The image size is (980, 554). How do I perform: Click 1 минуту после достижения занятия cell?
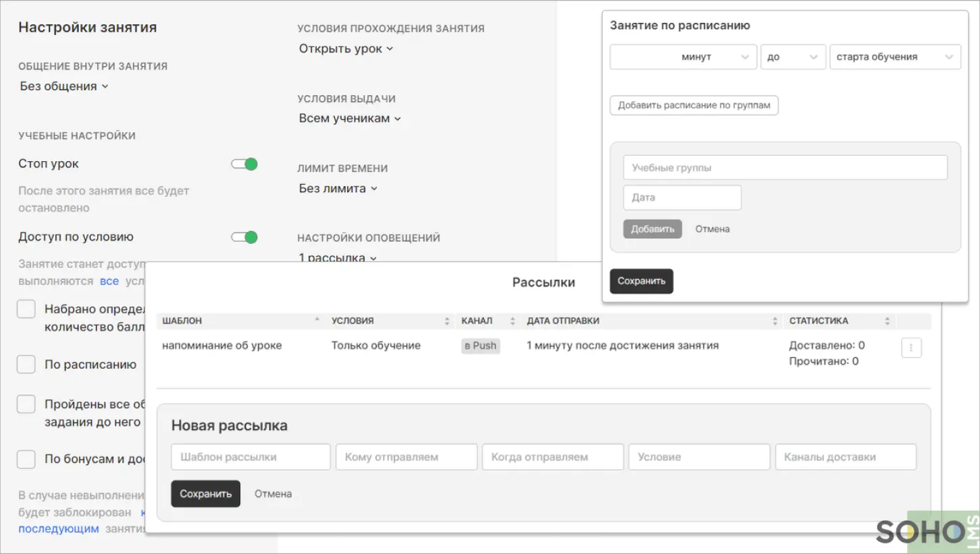623,346
